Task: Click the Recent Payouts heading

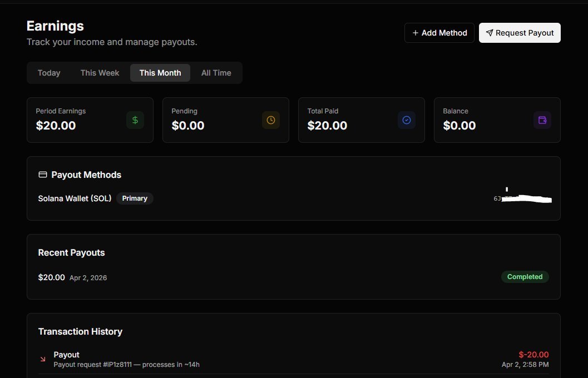Action: (71, 253)
